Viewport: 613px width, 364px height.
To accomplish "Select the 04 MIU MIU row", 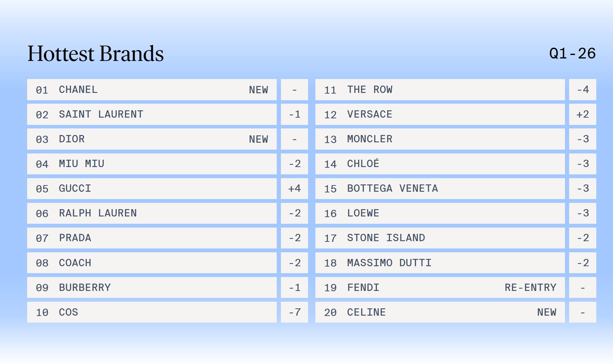I will [x=152, y=164].
